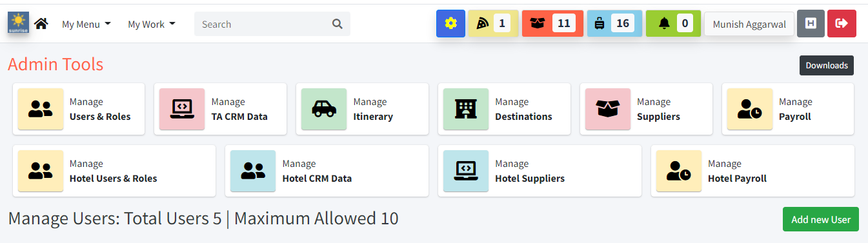Click the Add new User button

(821, 219)
